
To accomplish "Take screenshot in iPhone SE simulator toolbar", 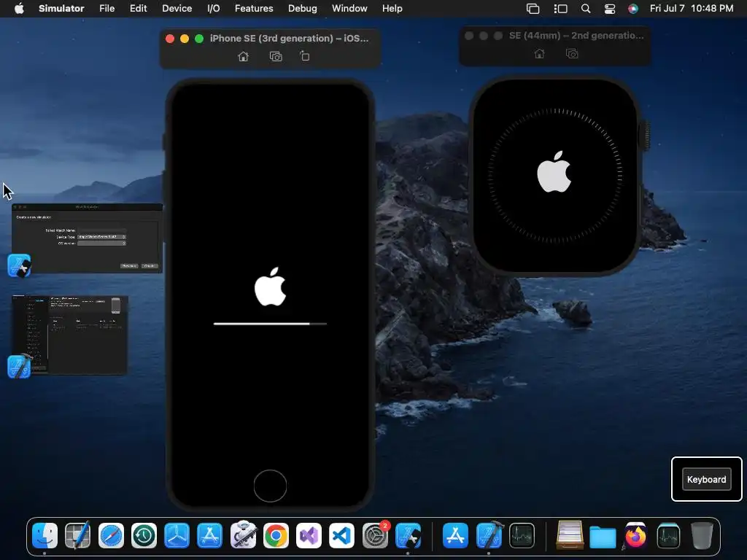I will tap(276, 57).
